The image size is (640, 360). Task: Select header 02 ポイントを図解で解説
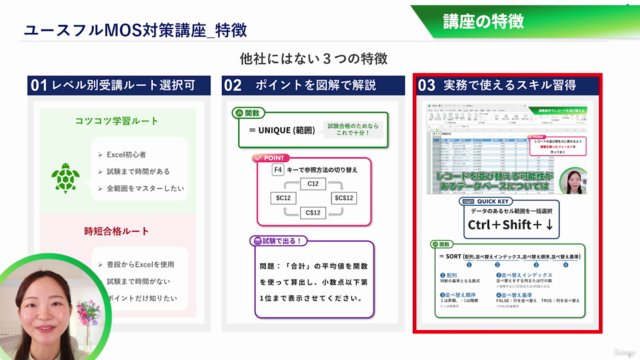(313, 85)
